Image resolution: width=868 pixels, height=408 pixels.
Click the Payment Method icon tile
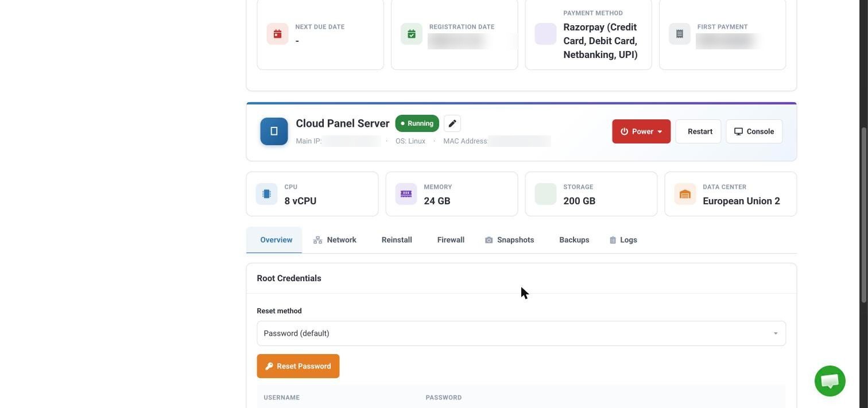545,34
